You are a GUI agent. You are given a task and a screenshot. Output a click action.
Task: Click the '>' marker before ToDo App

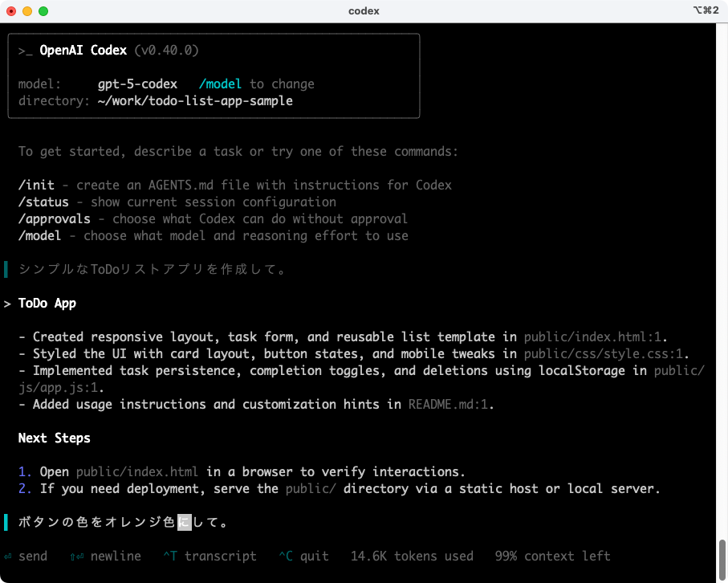(x=7, y=304)
